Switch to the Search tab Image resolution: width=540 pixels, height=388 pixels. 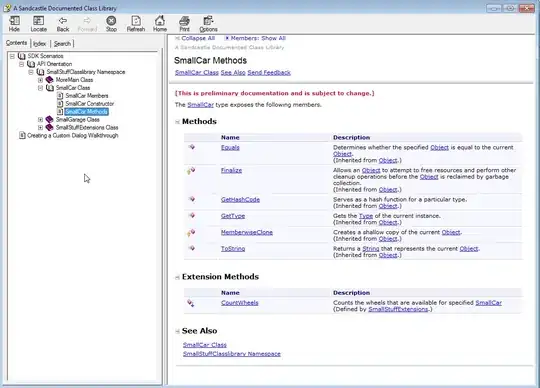(62, 44)
